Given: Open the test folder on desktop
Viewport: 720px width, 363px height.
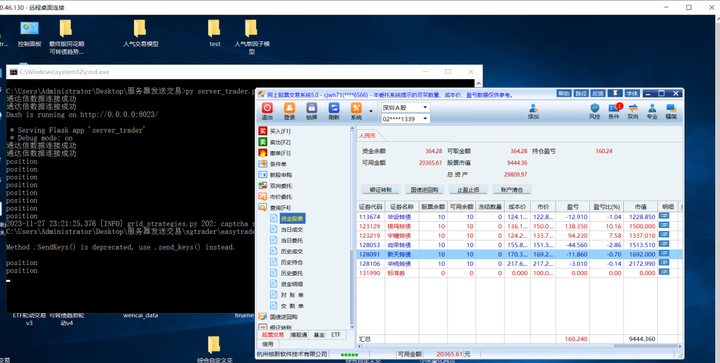Looking at the screenshot, I should click(214, 34).
